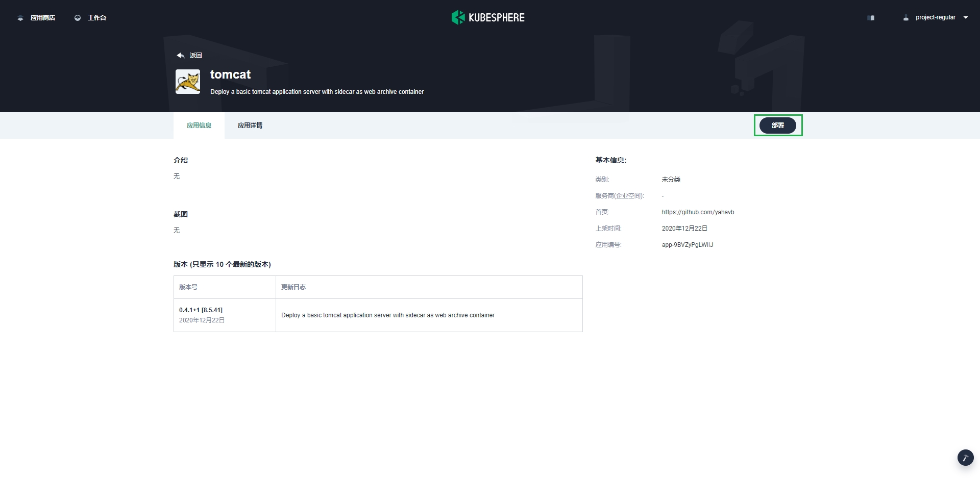Click the tomcat cat logo image
The width and height of the screenshot is (980, 478).
pos(187,81)
